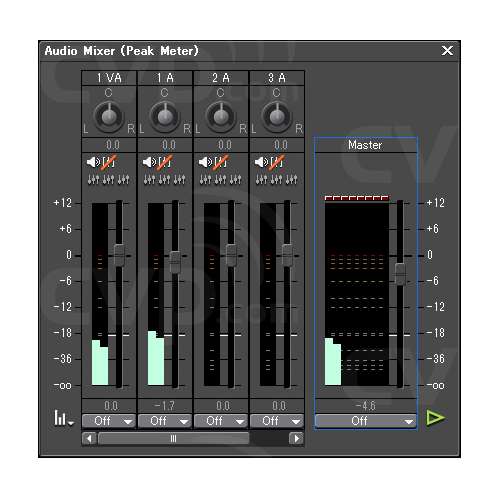Toggle the 3 A struck-through bracket icon

point(277,162)
